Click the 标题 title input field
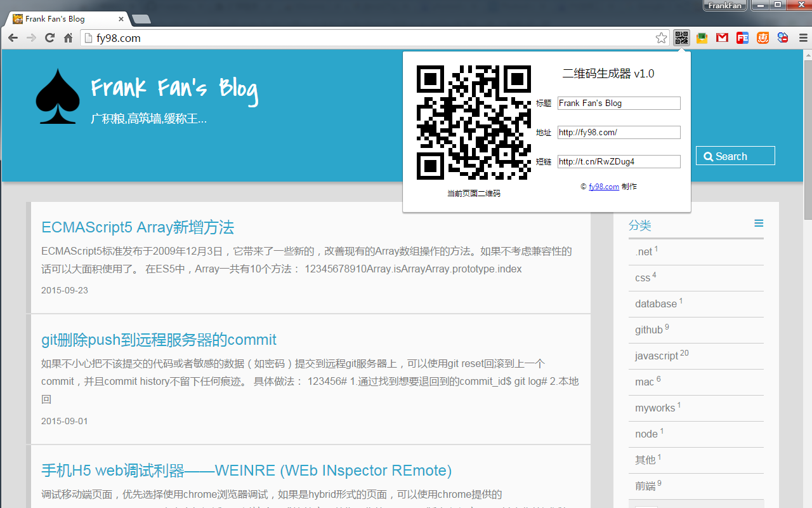The width and height of the screenshot is (812, 508). [619, 103]
